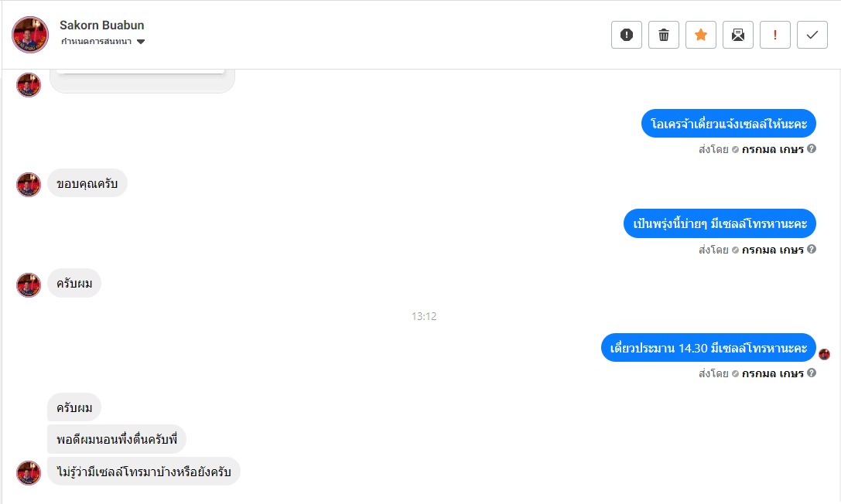Flag conversation with red exclamation priority icon
Screen dimensions: 841x504
click(775, 35)
